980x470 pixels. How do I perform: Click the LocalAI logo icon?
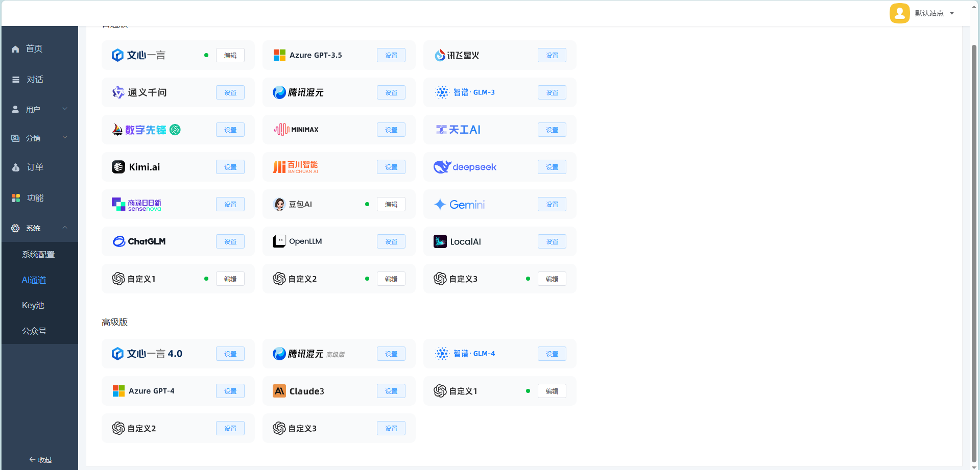(440, 241)
